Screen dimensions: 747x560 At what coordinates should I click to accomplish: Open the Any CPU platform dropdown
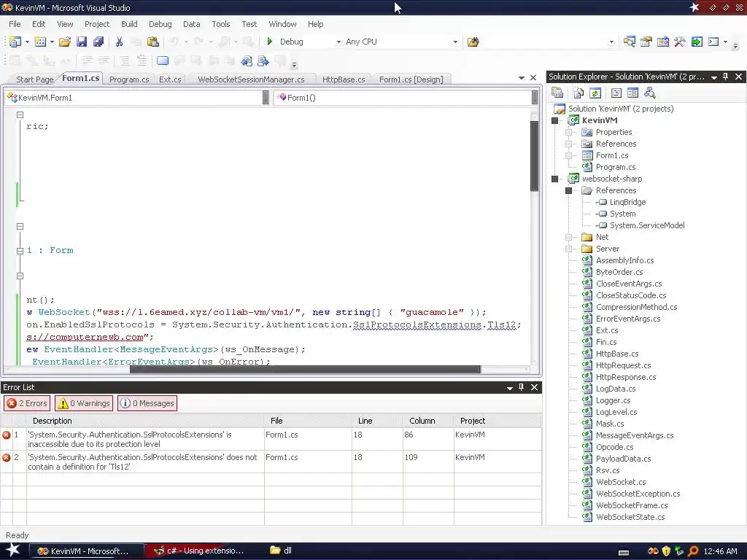coord(455,42)
